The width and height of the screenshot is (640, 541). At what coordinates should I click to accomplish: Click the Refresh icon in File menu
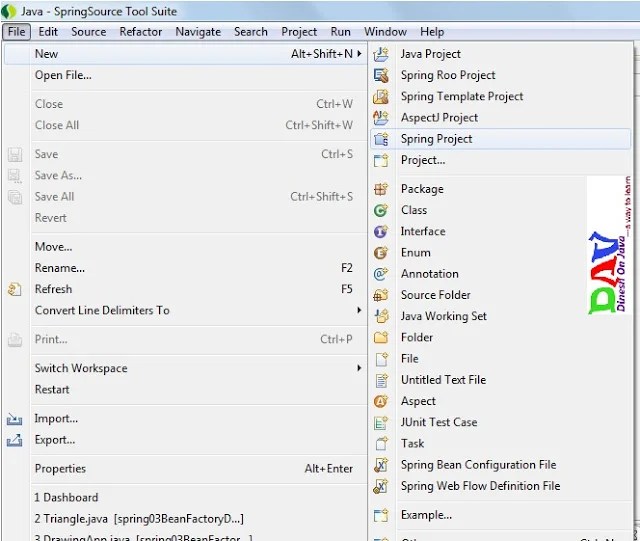pyautogui.click(x=15, y=289)
